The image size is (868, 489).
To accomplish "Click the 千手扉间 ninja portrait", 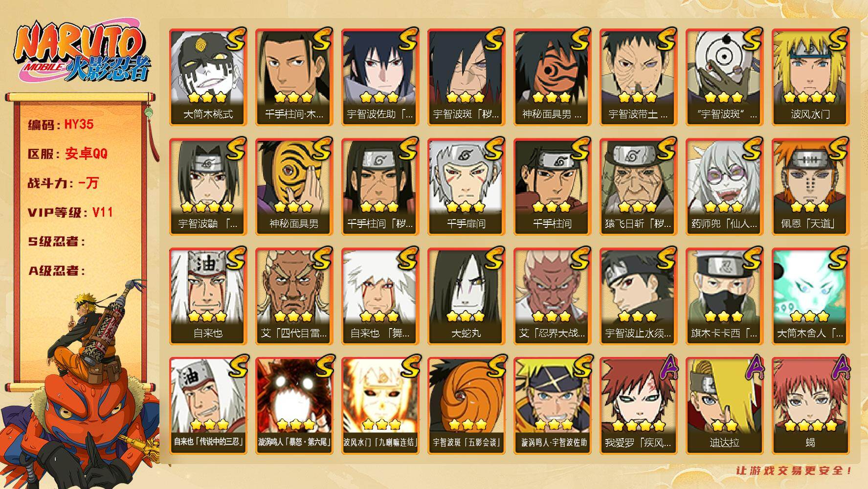I will click(x=466, y=186).
